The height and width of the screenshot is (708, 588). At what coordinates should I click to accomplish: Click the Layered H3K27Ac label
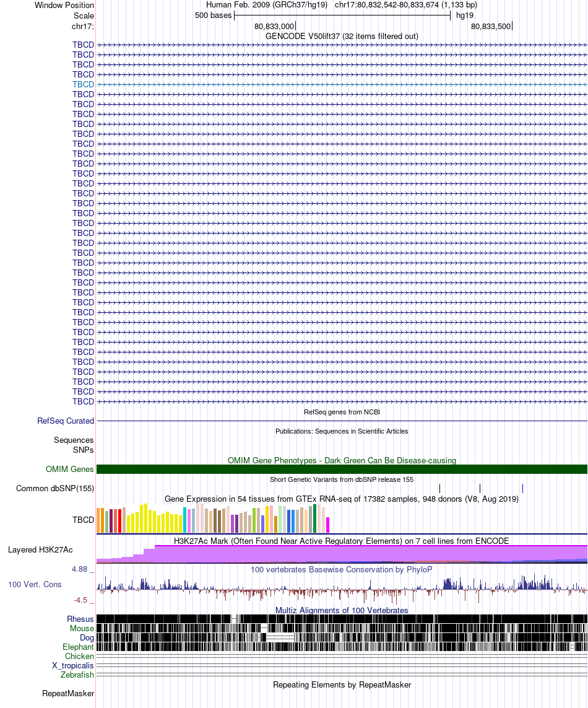point(40,550)
